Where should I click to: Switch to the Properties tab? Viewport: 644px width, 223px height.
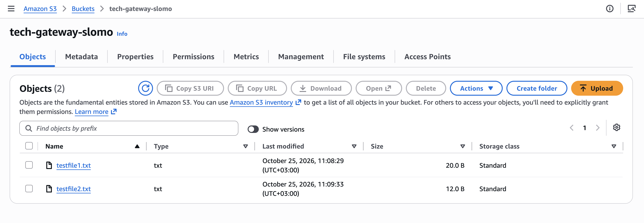click(x=135, y=57)
